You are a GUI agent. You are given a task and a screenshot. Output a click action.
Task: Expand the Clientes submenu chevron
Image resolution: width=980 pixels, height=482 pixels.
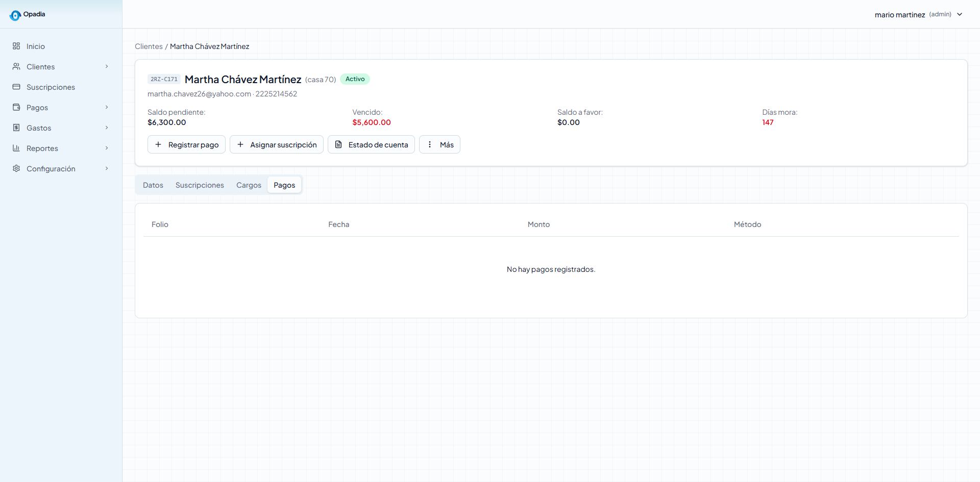pos(107,66)
